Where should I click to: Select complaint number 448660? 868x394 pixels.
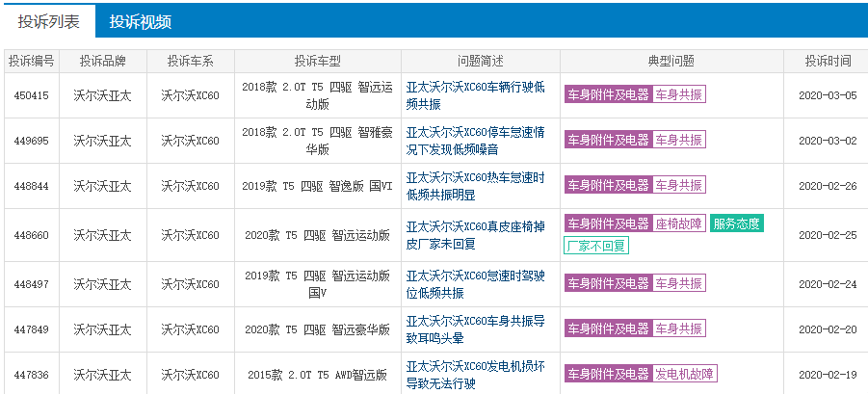coord(32,235)
